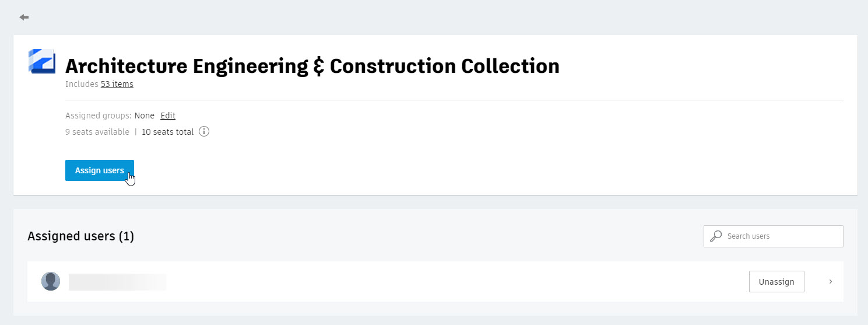The height and width of the screenshot is (325, 868).
Task: Click the 9 seats available text
Action: tap(97, 132)
